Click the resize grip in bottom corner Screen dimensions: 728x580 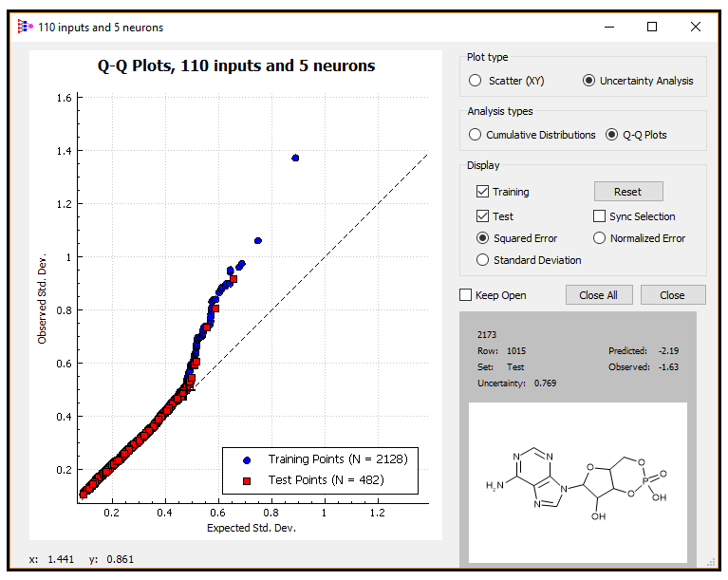pyautogui.click(x=711, y=562)
